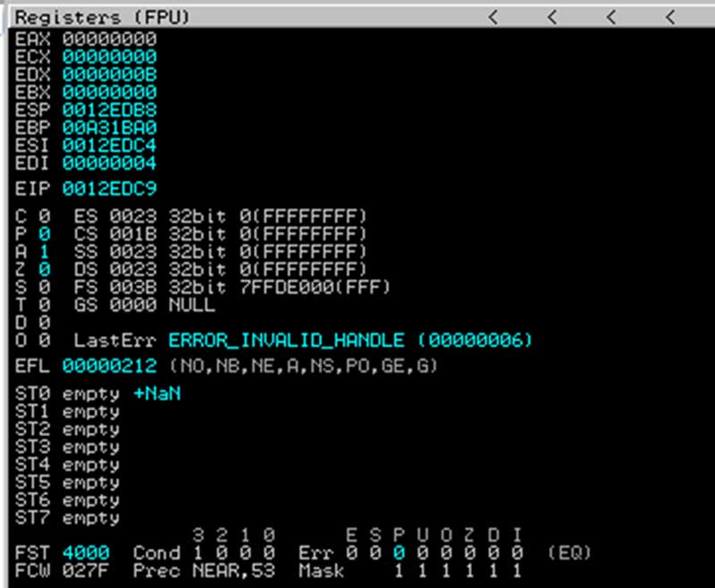The image size is (715, 588).
Task: Select the EDX value 0000000B
Action: click(109, 74)
